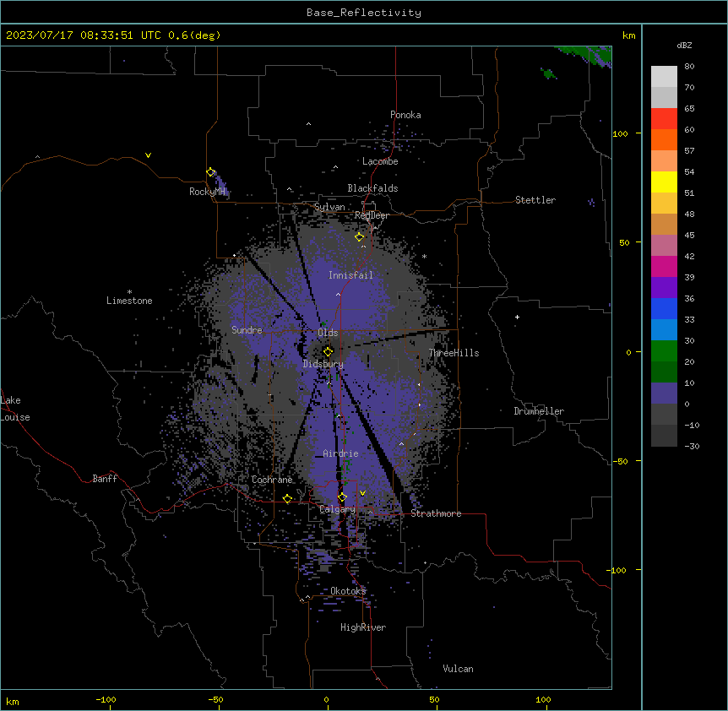
Task: Click the Limestone label
Action: point(129,301)
